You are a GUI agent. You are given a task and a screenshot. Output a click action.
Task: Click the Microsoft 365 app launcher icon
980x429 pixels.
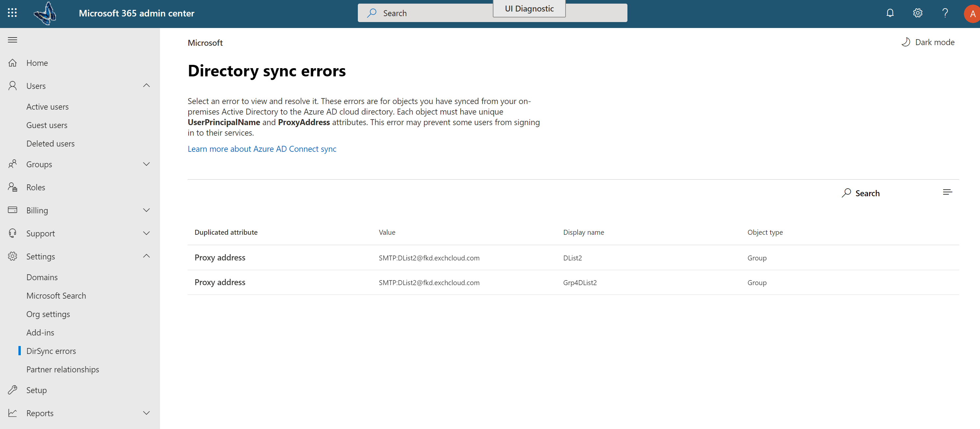(12, 13)
